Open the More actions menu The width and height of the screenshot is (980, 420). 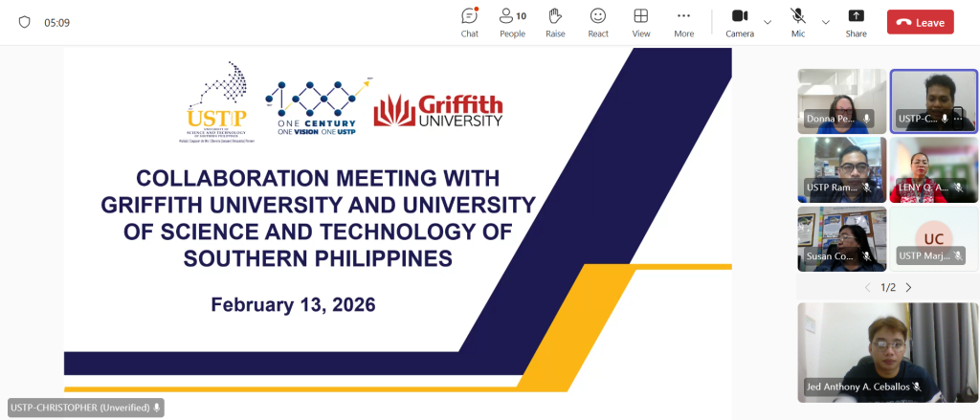tap(683, 22)
